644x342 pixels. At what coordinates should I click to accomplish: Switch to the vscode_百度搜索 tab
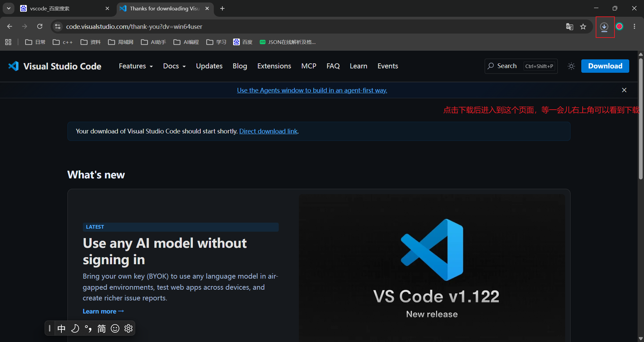[64, 8]
